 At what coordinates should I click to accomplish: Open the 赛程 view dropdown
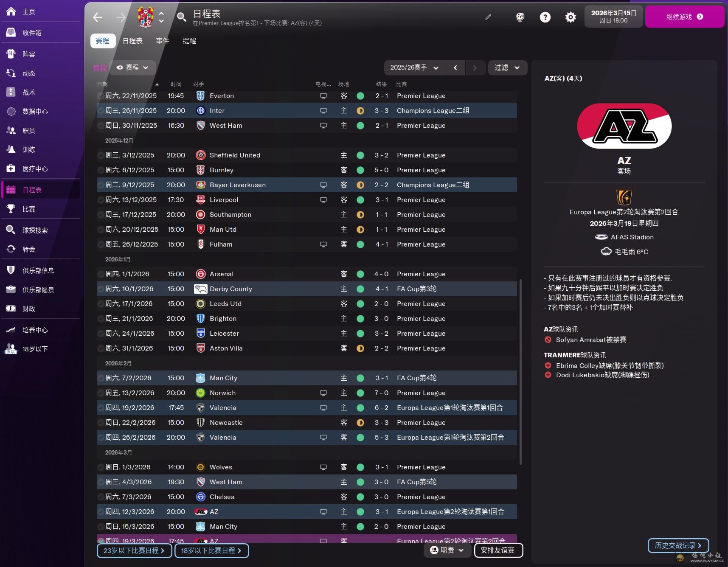[x=133, y=67]
